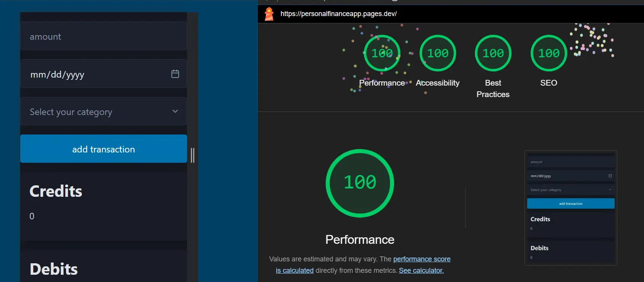Open the category dropdown in thumbnail preview
The image size is (644, 282).
(x=571, y=190)
